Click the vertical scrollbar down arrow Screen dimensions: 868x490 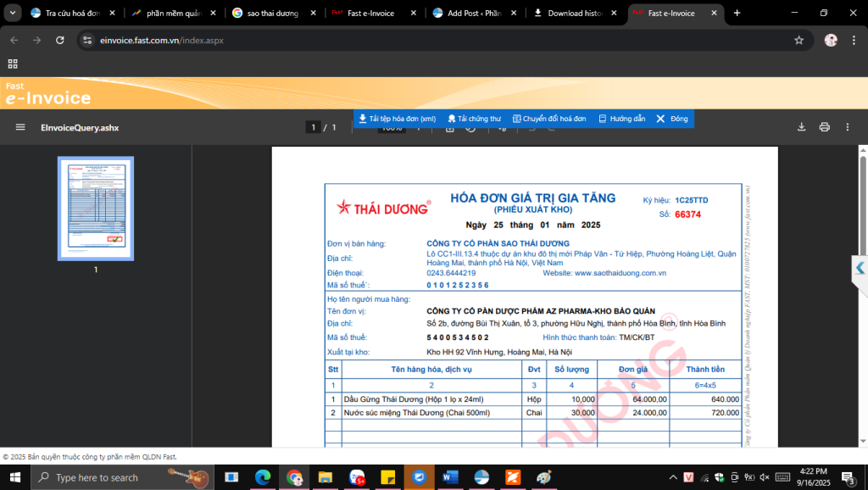(x=863, y=442)
